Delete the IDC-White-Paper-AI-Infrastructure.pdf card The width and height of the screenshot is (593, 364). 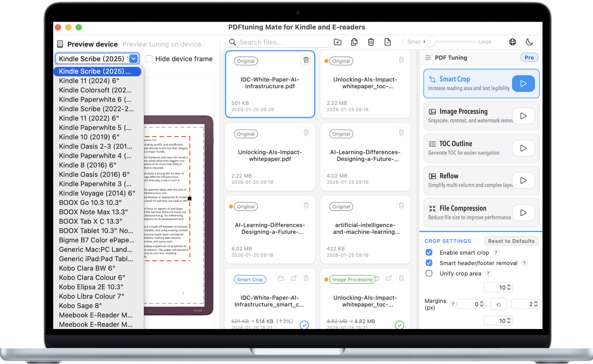point(306,60)
